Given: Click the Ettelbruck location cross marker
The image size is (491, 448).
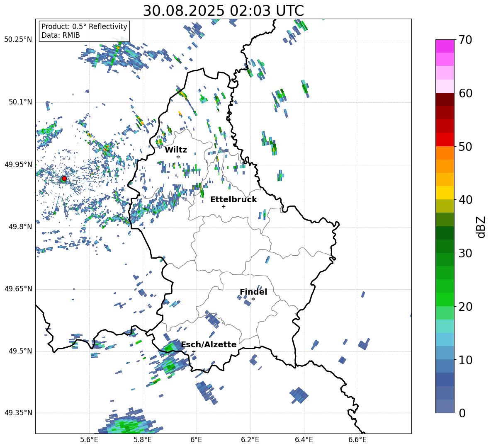Looking at the screenshot, I should (224, 206).
